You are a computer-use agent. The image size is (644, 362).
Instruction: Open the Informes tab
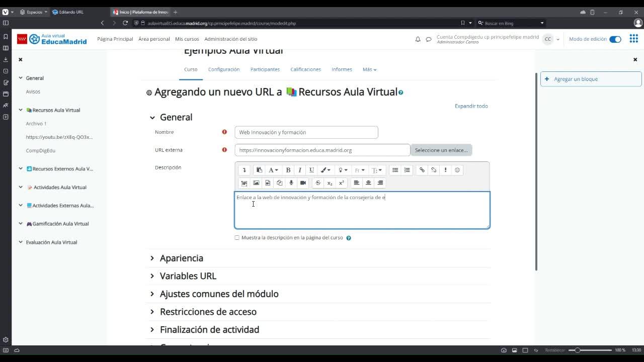tap(342, 69)
